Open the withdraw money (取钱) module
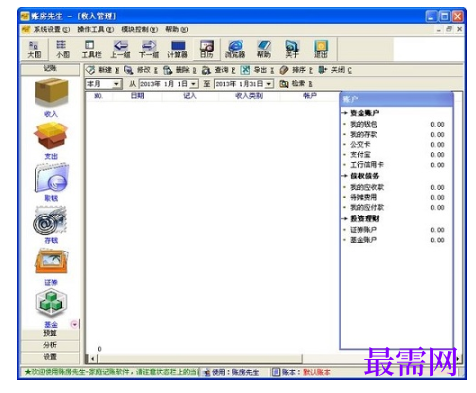This screenshot has width=476, height=393. click(51, 182)
